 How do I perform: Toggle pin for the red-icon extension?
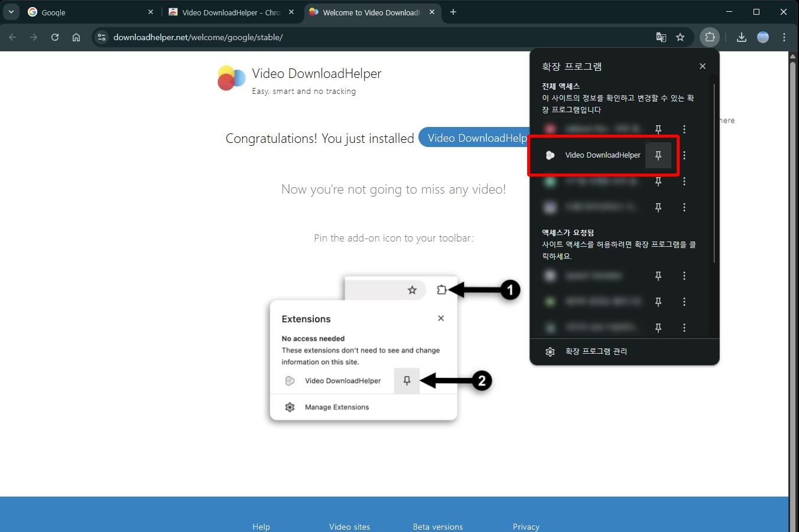click(658, 129)
